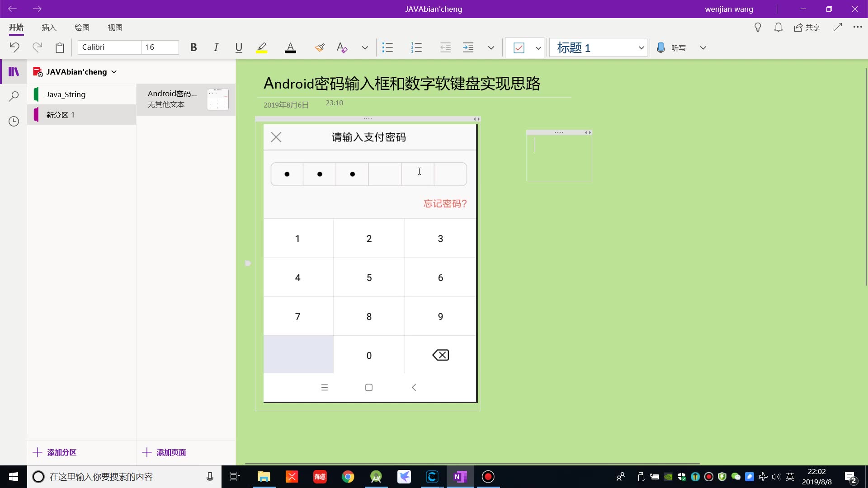Screen dimensions: 868x488
Task: Click the Paste clipboard icon
Action: coord(60,47)
